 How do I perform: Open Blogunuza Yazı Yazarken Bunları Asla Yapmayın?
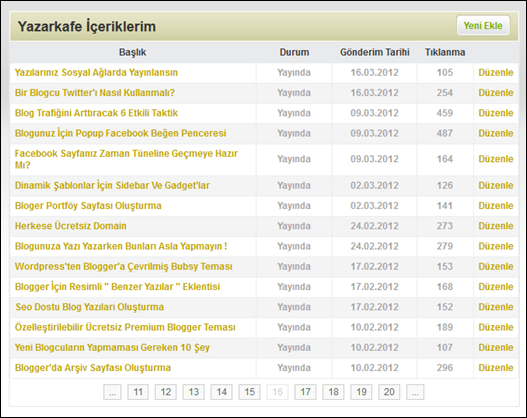point(121,246)
